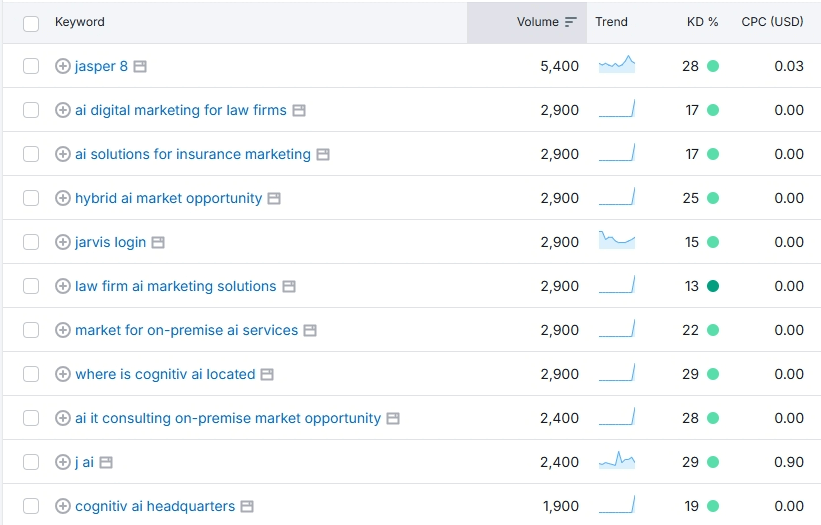Open the 'cognitiv ai headquarters' keyword link
This screenshot has height=525, width=821.
click(x=155, y=506)
